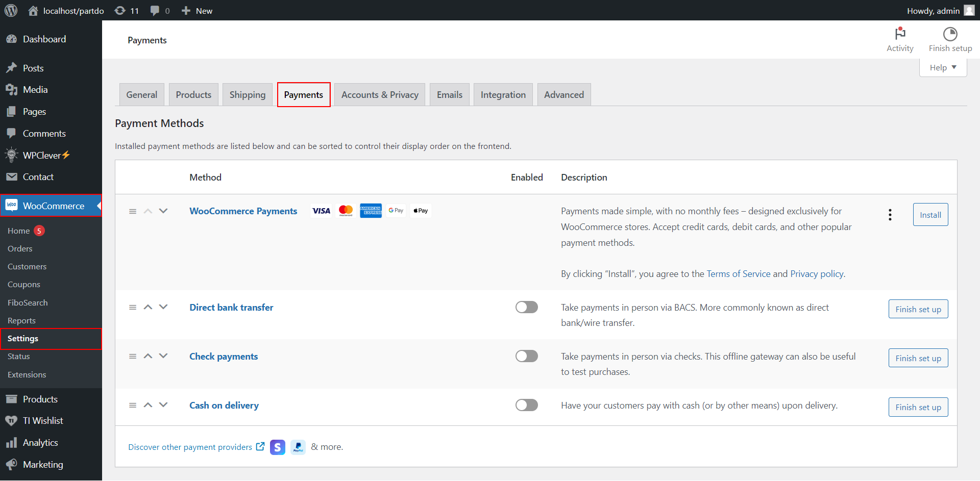Finish set up for Cash on delivery
980x481 pixels.
coord(918,407)
